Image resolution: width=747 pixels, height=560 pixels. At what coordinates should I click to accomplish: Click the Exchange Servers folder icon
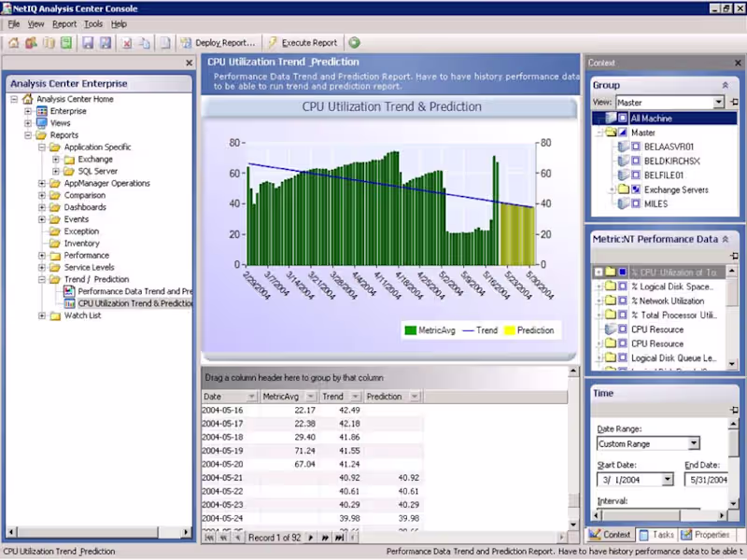tap(623, 189)
